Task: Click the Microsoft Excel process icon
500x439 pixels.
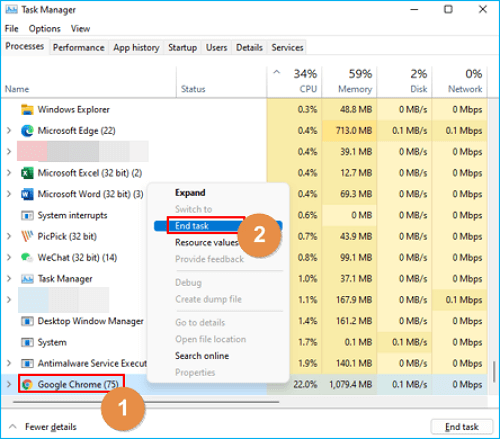Action: (27, 173)
